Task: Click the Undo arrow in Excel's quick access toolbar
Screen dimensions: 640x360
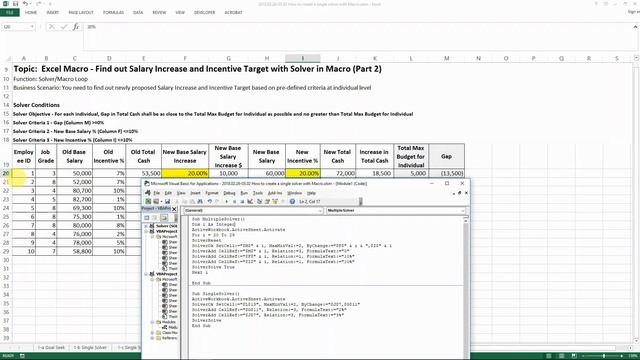Action: [x=25, y=4]
